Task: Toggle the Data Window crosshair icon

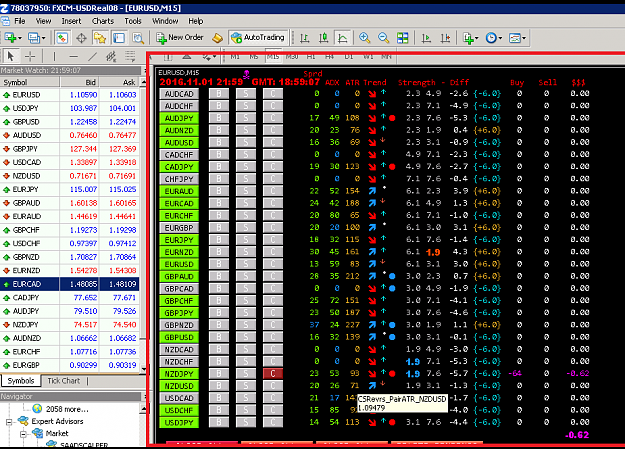Action: click(81, 38)
